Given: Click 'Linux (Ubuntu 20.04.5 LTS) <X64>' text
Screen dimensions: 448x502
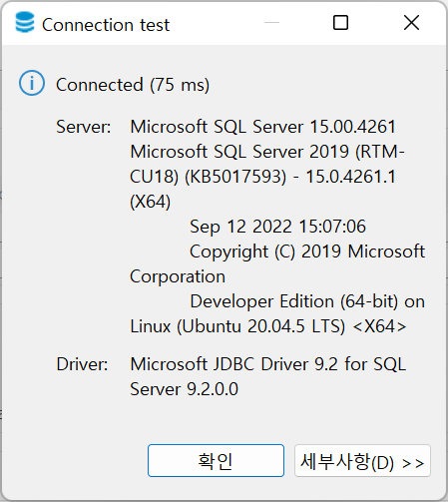Looking at the screenshot, I should coord(268,326).
